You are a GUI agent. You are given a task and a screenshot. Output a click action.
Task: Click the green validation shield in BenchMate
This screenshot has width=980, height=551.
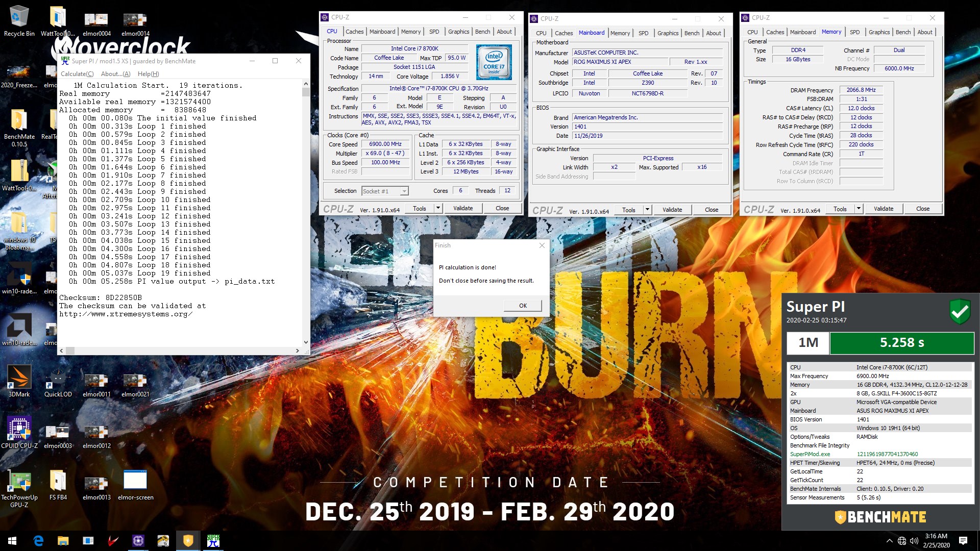click(960, 311)
